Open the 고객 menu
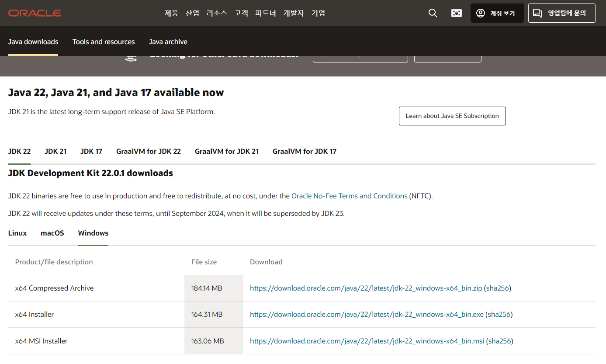Viewport: 606px width, 364px height. tap(241, 13)
